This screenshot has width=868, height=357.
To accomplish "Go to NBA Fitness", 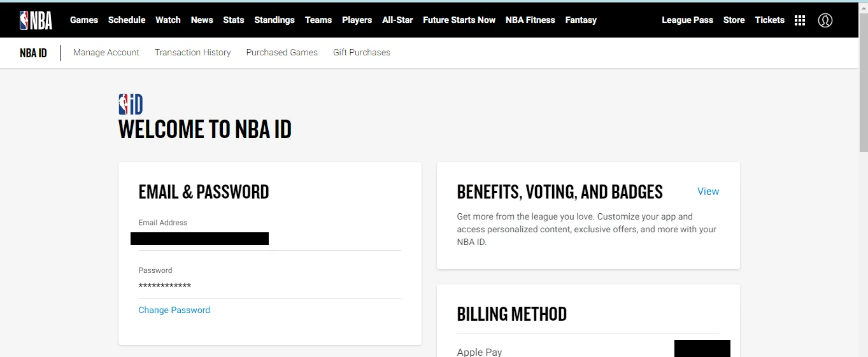I will (x=530, y=20).
